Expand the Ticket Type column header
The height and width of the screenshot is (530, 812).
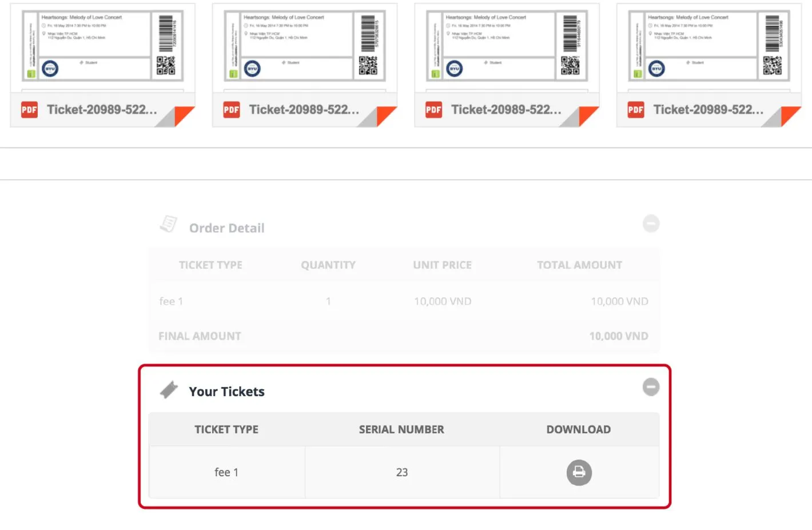(x=226, y=429)
